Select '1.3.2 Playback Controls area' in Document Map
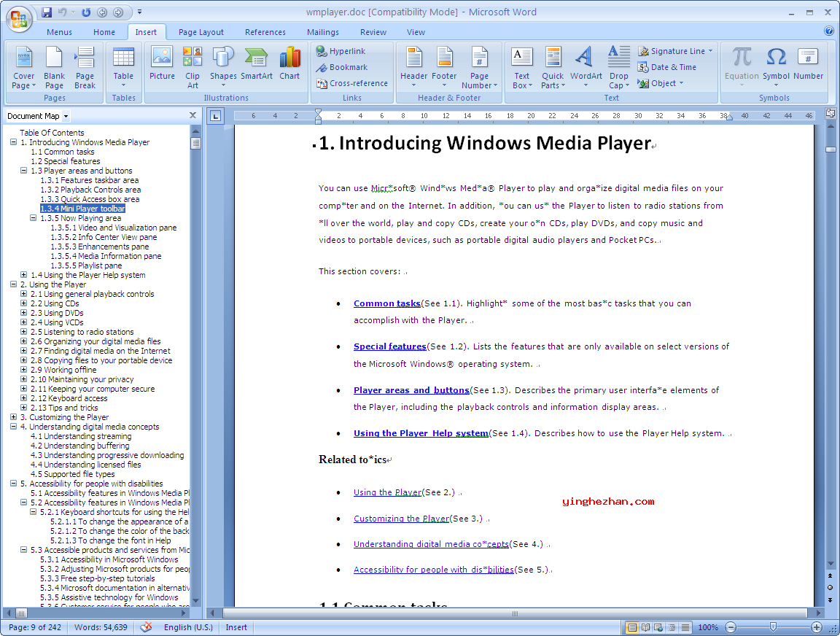Screen dimensions: 840x636 90,190
